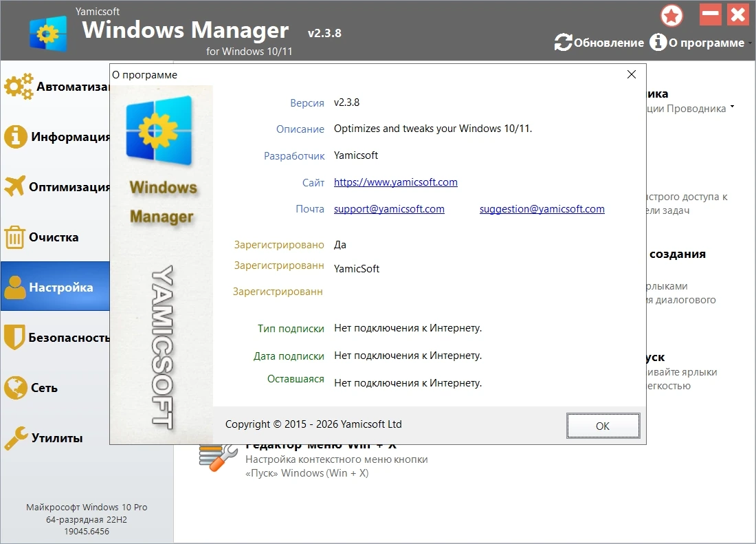Image resolution: width=756 pixels, height=544 pixels.
Task: Click the Win+X menu editor icon
Action: point(219,457)
